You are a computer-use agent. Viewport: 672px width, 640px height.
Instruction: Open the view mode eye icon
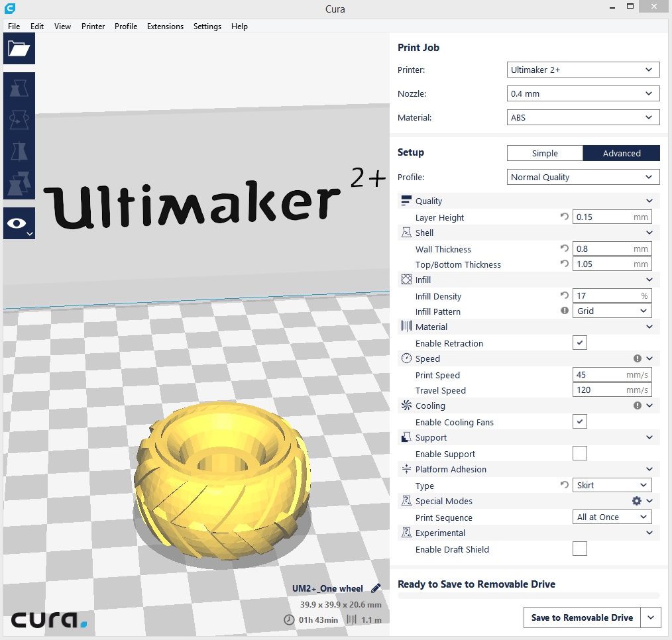click(x=19, y=223)
